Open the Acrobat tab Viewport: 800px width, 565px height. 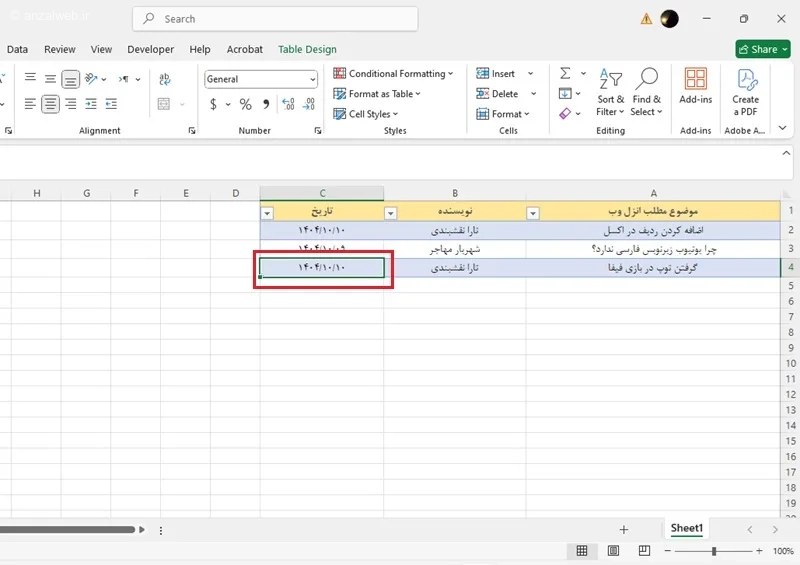click(x=244, y=50)
